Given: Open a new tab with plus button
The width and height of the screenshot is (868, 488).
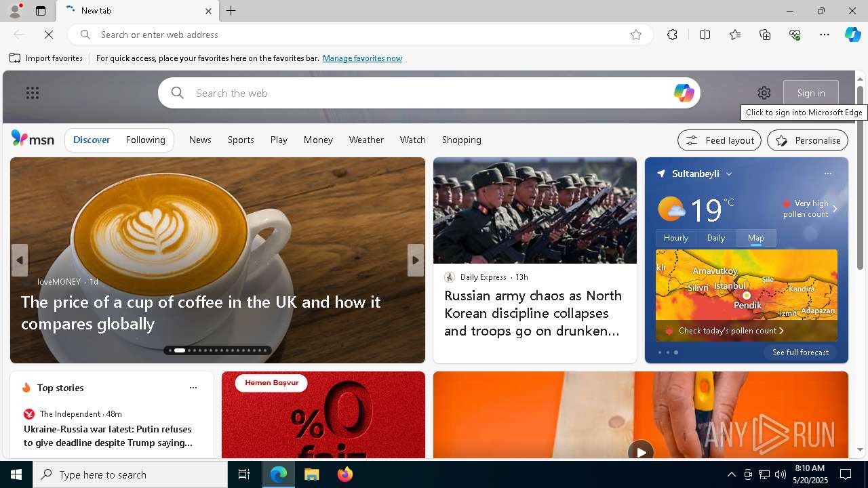Looking at the screenshot, I should pyautogui.click(x=231, y=11).
